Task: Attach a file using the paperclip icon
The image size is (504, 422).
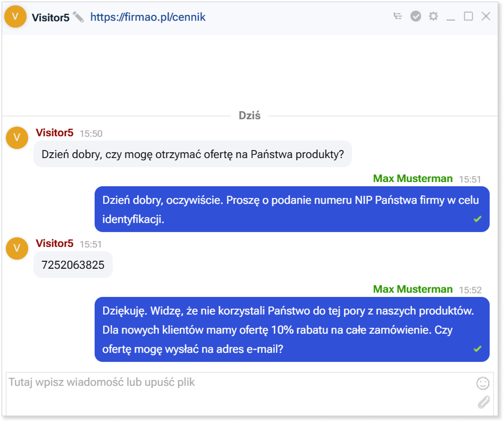Action: point(483,402)
